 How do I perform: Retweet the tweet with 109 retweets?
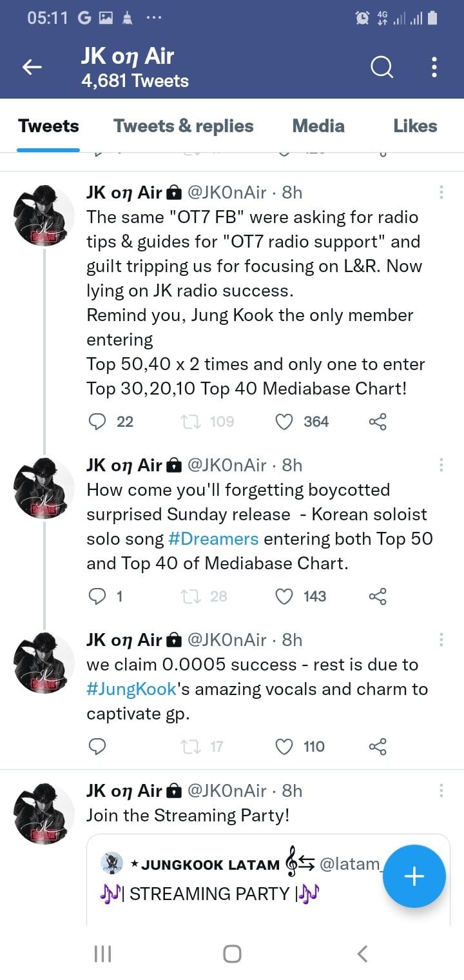pyautogui.click(x=191, y=422)
